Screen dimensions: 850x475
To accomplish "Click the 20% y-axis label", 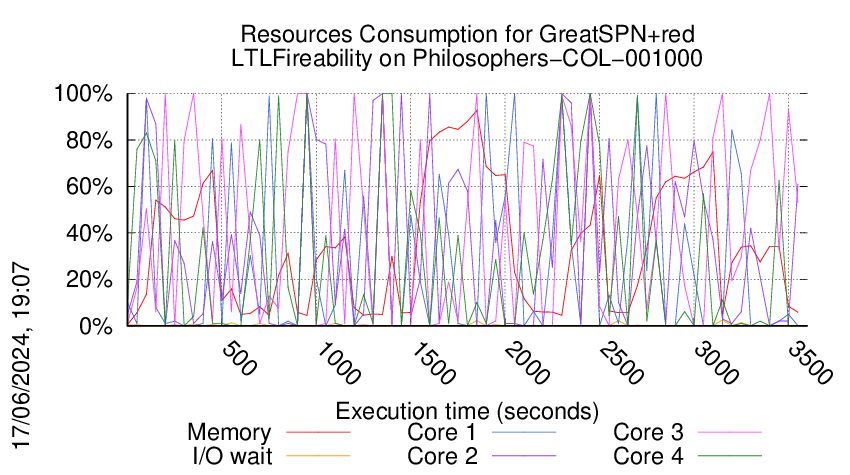I will coord(89,280).
